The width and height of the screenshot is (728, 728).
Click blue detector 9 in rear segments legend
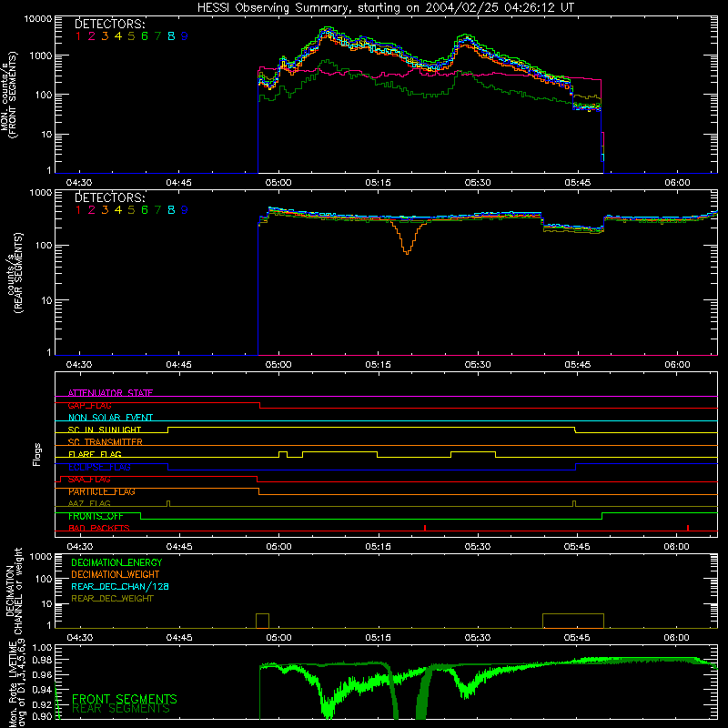(185, 210)
